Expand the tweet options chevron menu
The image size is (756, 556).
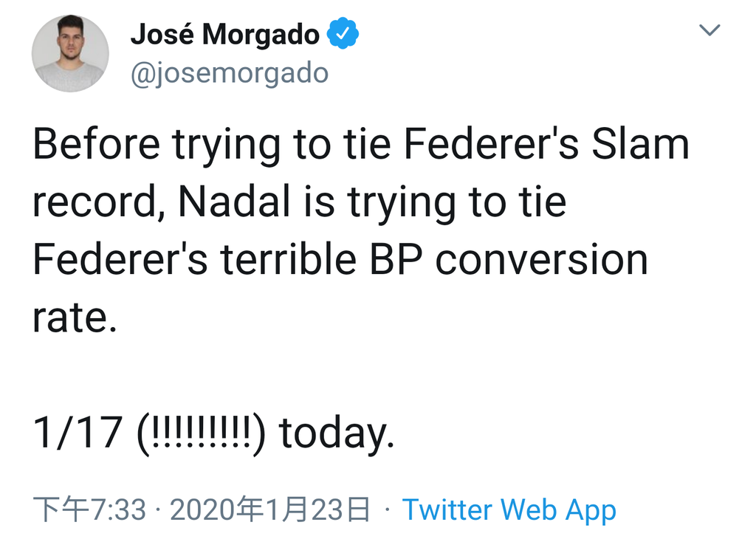point(709,30)
